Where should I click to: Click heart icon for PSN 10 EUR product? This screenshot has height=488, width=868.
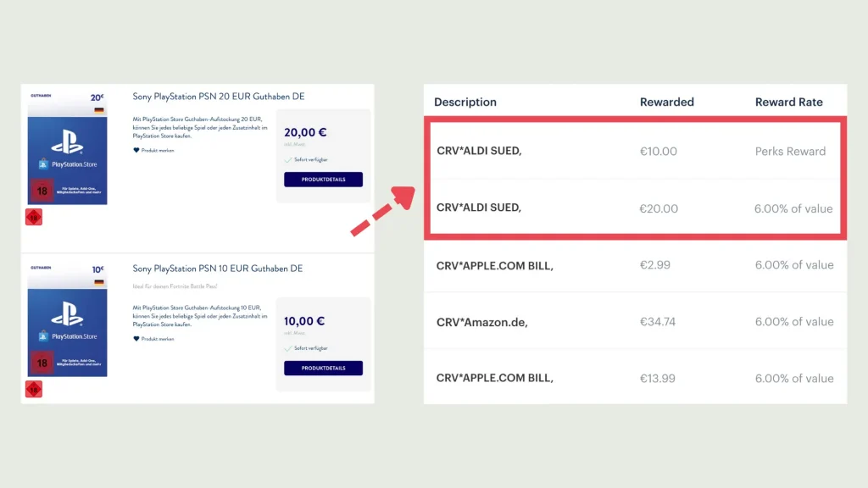pyautogui.click(x=136, y=339)
